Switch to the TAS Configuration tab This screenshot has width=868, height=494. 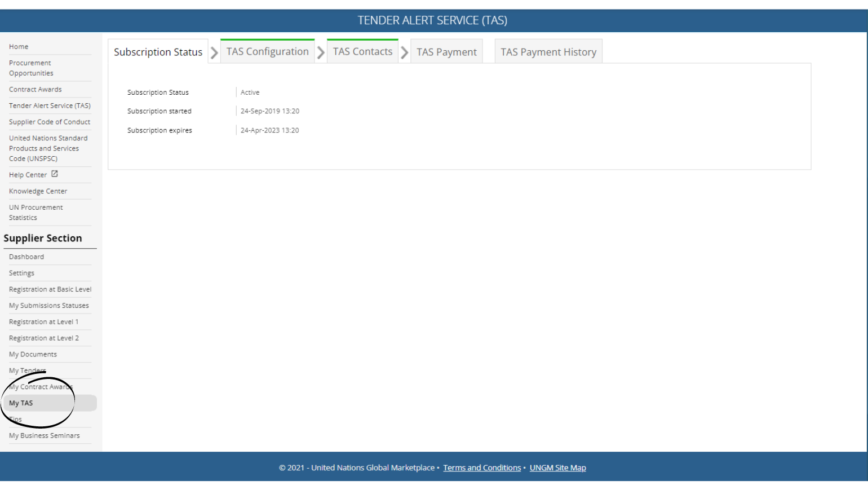[x=268, y=51]
